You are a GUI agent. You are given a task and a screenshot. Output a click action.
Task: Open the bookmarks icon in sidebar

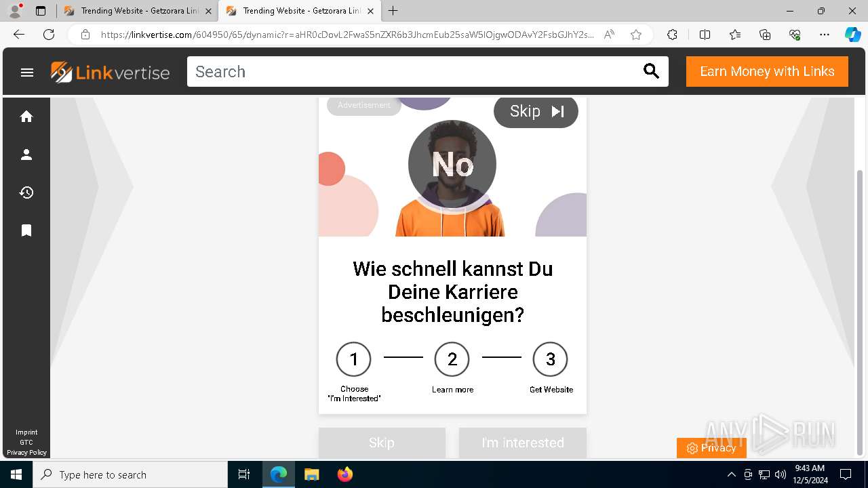[26, 230]
